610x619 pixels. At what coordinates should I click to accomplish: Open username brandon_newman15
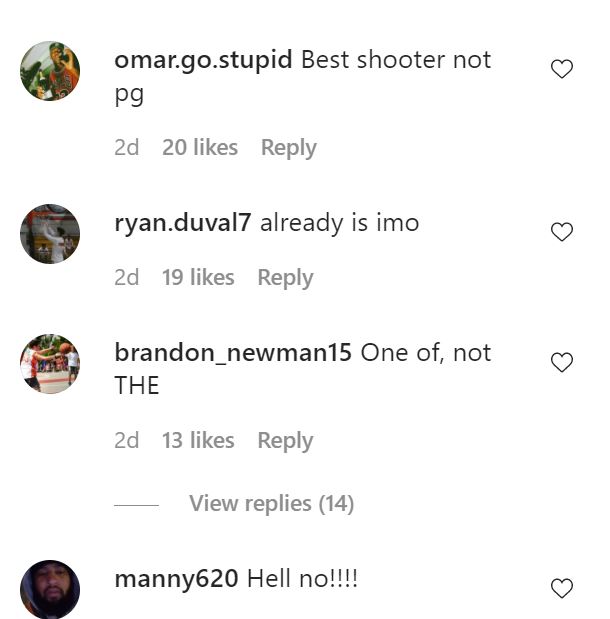tap(233, 352)
